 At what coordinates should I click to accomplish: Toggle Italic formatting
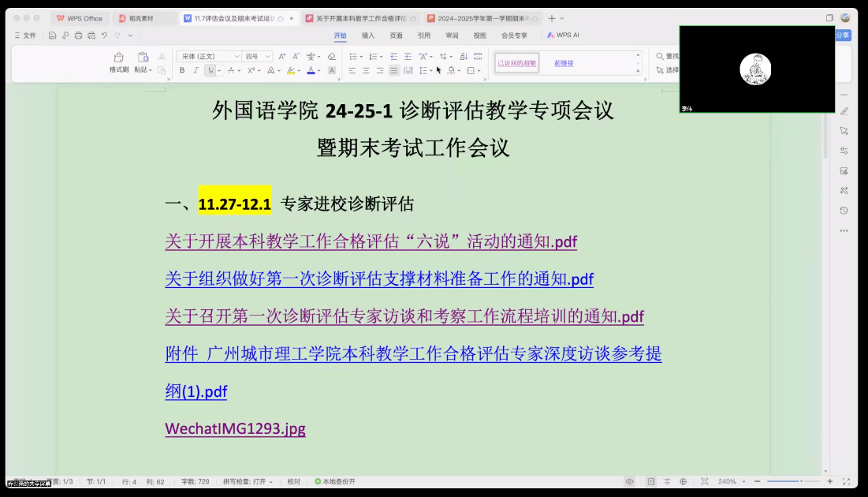click(x=196, y=70)
